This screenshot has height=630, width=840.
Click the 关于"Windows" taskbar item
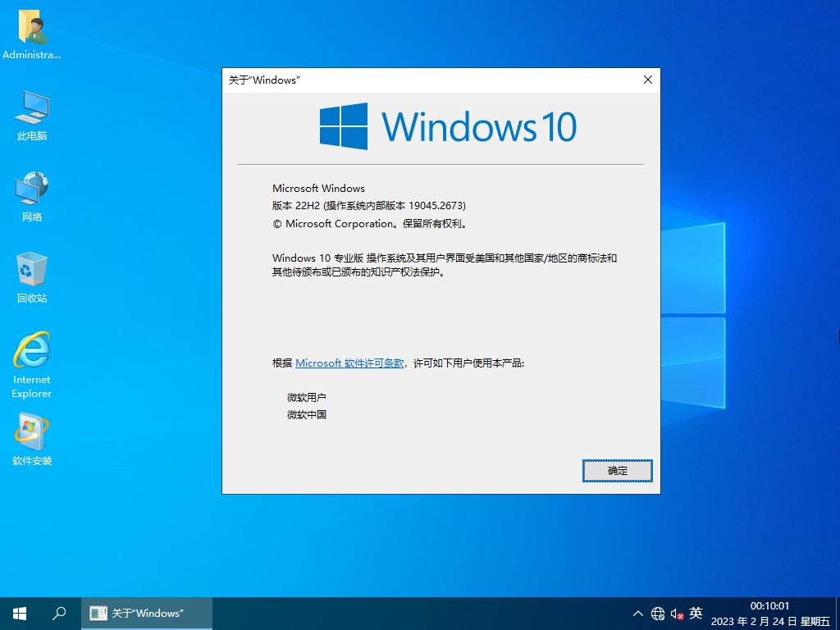pyautogui.click(x=147, y=614)
